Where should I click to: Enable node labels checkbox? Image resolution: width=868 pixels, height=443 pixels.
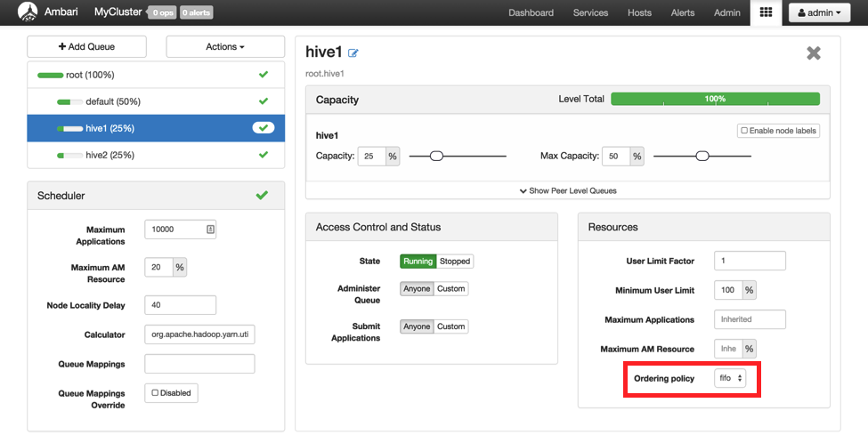778,131
